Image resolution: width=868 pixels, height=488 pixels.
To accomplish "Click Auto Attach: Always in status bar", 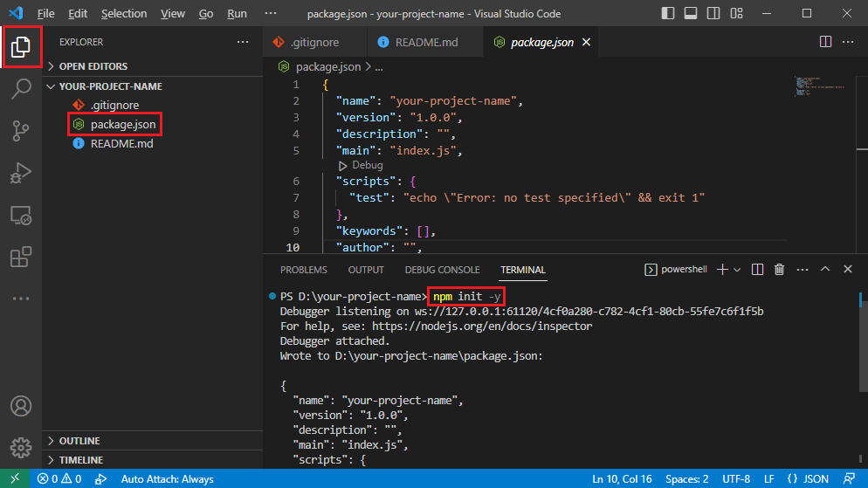I will [167, 478].
